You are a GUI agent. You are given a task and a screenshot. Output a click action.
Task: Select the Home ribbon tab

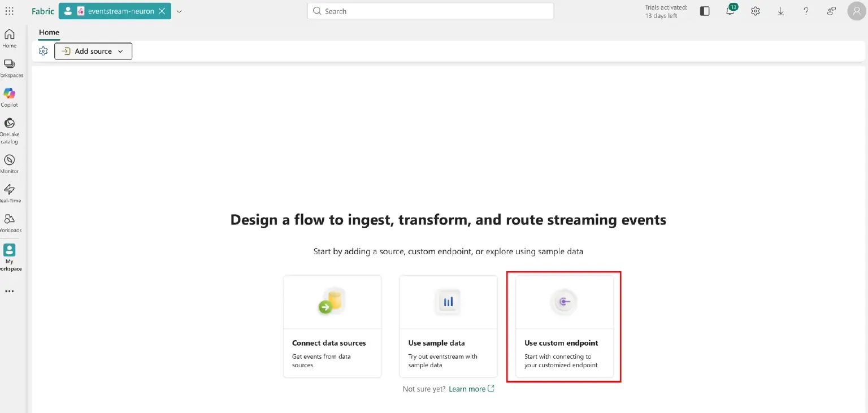49,33
